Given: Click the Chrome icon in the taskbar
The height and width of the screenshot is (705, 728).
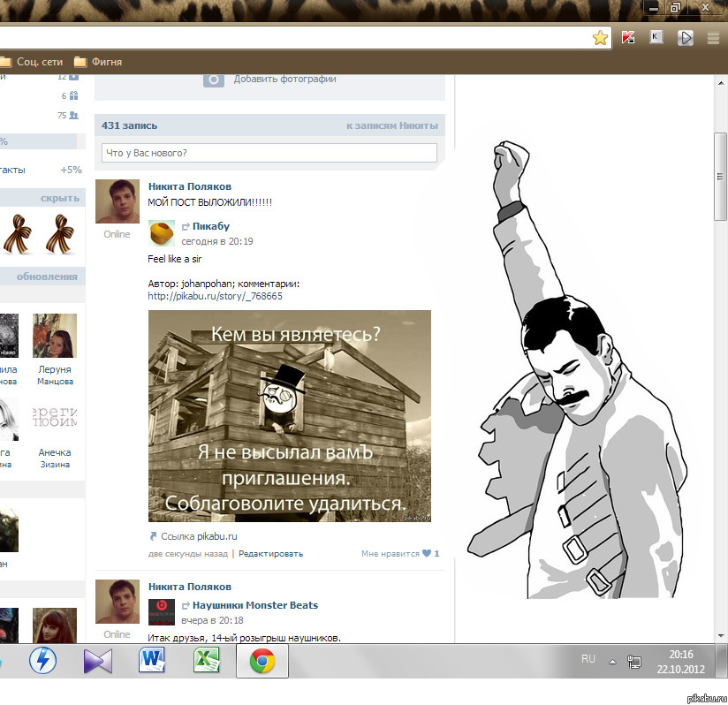Looking at the screenshot, I should click(261, 660).
